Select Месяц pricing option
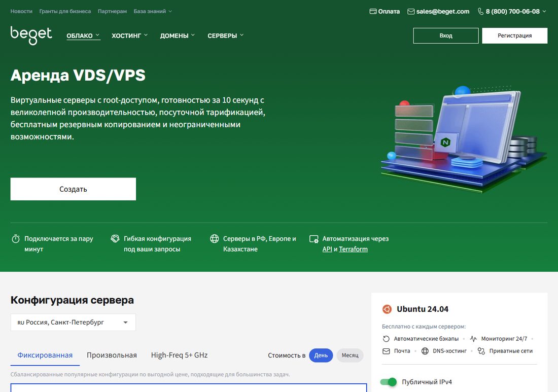The height and width of the screenshot is (392, 558). 350,355
